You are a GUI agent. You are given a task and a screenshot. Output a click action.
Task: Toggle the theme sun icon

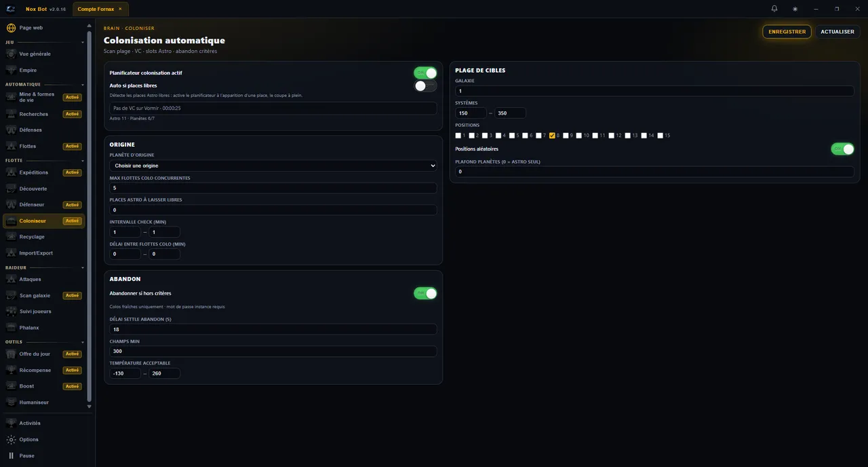coord(795,9)
